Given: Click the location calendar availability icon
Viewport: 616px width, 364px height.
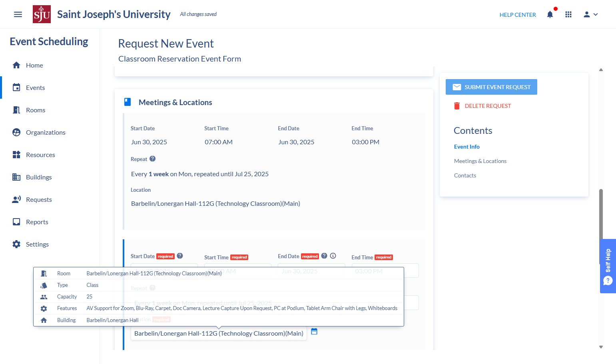Looking at the screenshot, I should coord(314,332).
